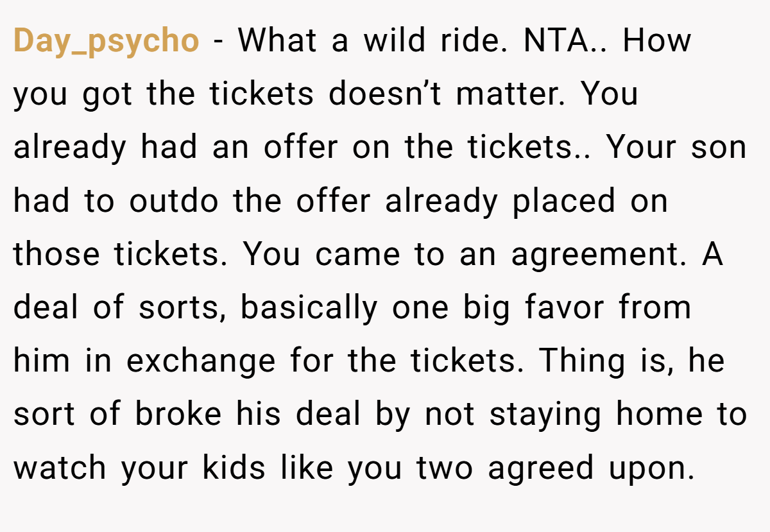
Task: Open the Day_psycho user profile link
Action: coord(107,41)
